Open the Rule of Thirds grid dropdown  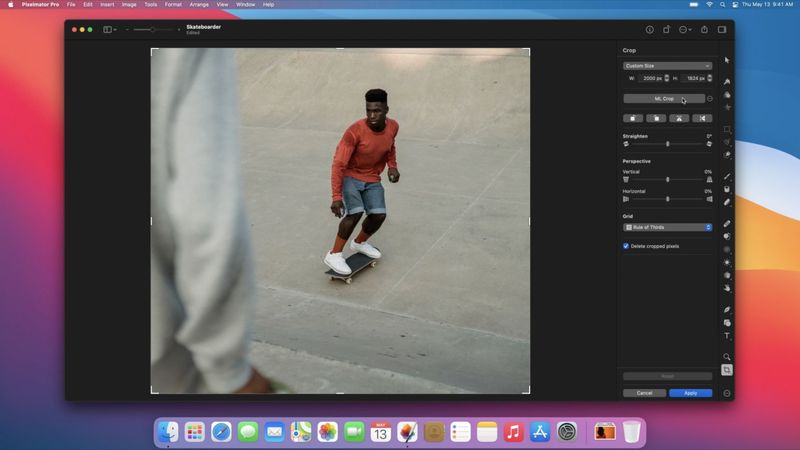[667, 227]
